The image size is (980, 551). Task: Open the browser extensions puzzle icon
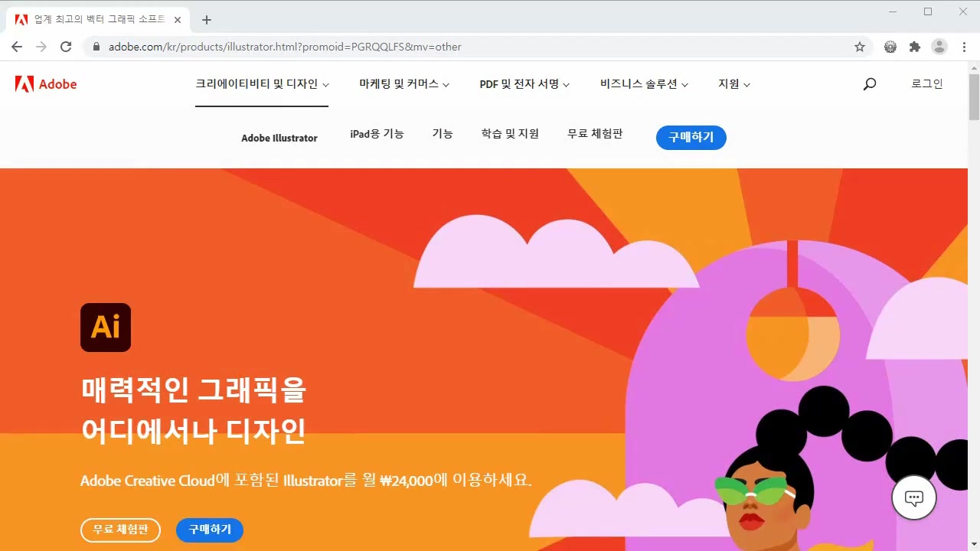tap(914, 46)
